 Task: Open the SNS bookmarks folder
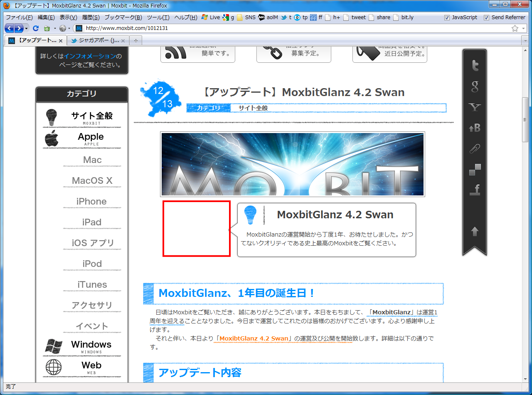tap(246, 17)
